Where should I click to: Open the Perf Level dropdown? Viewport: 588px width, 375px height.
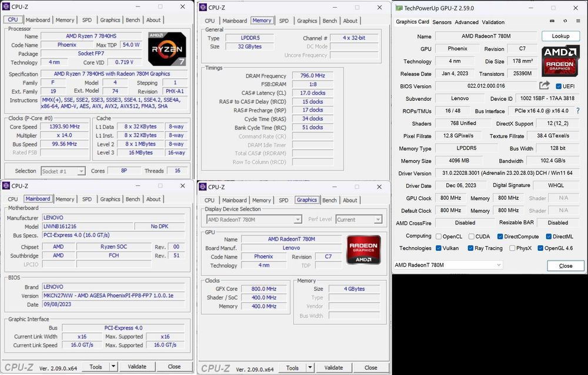[359, 220]
